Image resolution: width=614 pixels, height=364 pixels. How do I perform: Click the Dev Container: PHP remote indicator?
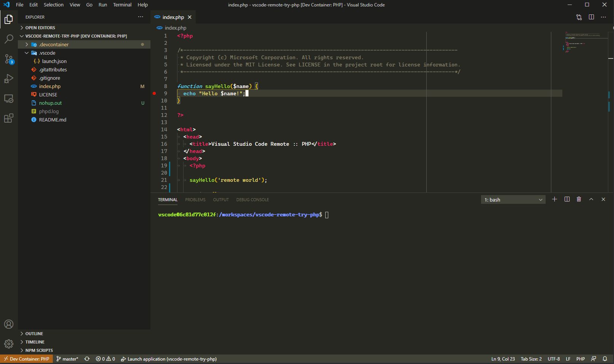coord(26,359)
